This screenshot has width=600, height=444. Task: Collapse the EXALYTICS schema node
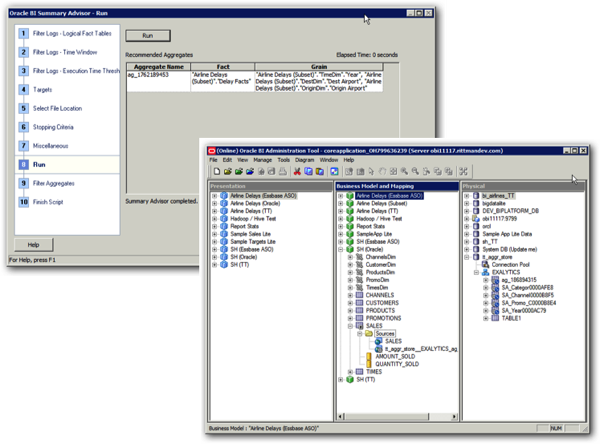click(476, 272)
